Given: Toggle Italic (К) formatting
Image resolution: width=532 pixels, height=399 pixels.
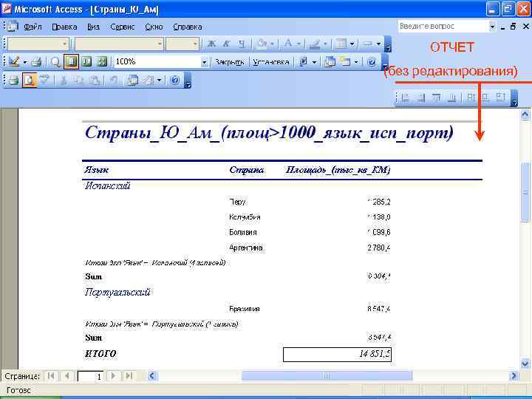Looking at the screenshot, I should pos(226,44).
